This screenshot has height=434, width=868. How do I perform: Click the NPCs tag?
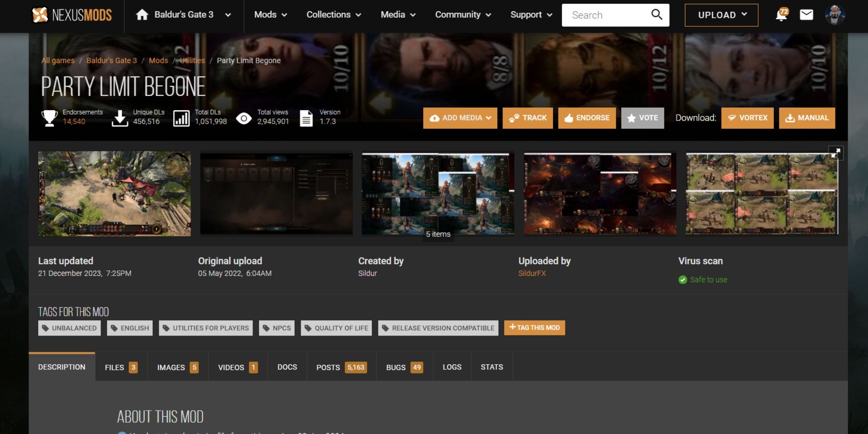coord(277,328)
